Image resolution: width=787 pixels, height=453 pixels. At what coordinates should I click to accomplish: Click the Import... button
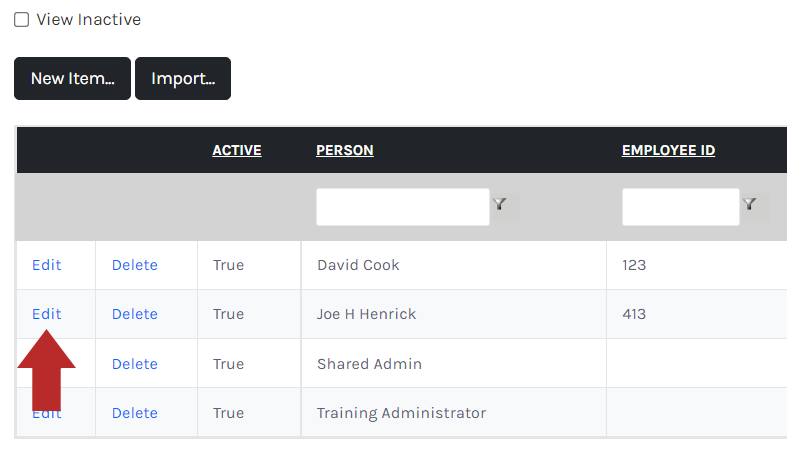[x=183, y=79]
